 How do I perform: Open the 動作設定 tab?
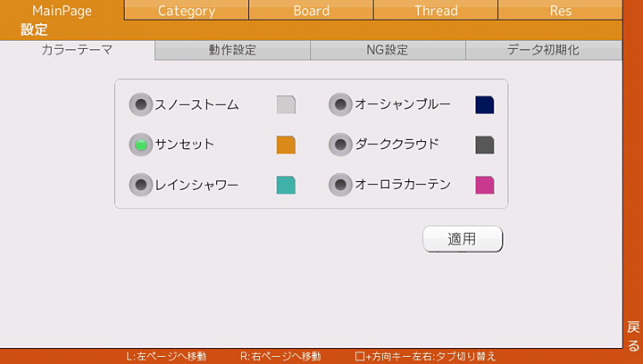[232, 50]
